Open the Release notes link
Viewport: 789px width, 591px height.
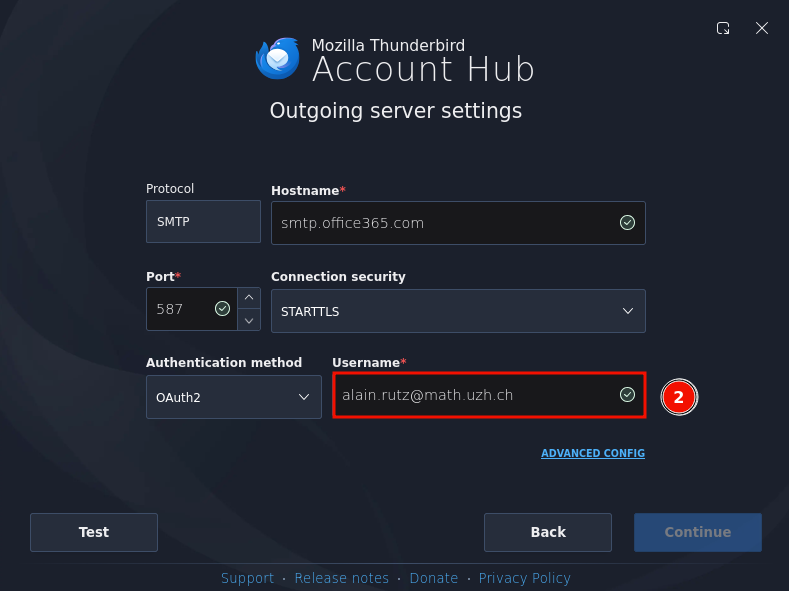click(x=342, y=578)
